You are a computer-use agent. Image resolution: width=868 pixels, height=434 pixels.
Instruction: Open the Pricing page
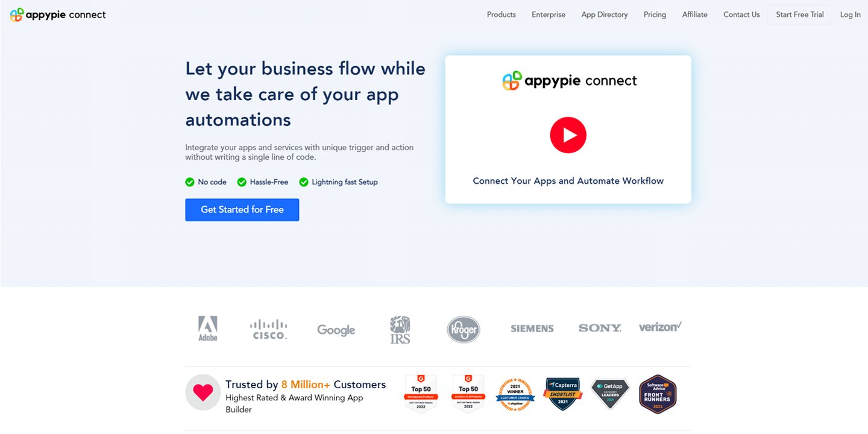tap(655, 14)
